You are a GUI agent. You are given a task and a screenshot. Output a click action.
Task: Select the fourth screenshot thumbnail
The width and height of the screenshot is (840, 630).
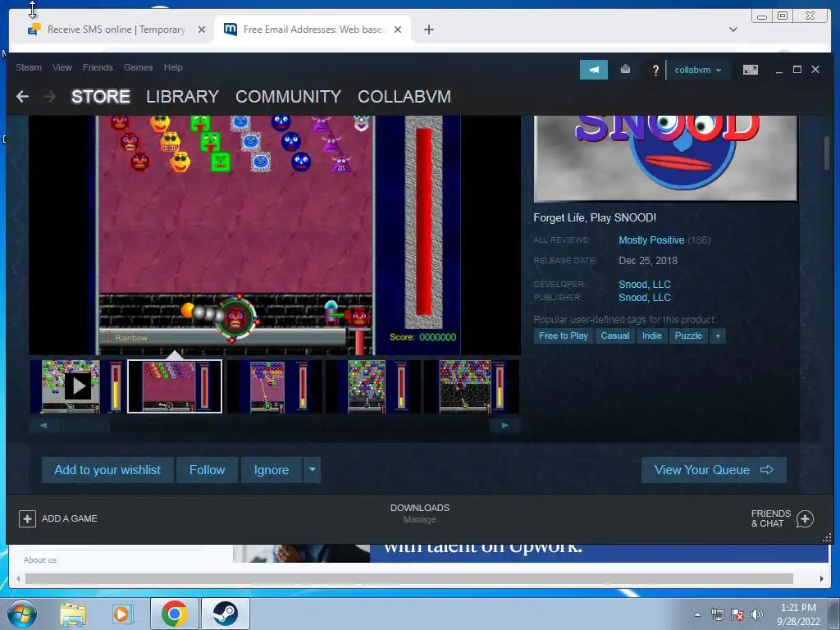pyautogui.click(x=373, y=386)
